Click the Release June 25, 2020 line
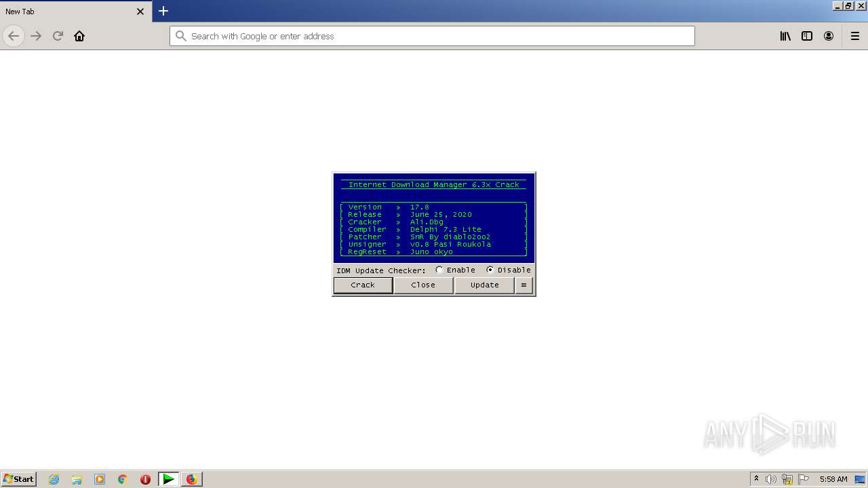 (434, 214)
